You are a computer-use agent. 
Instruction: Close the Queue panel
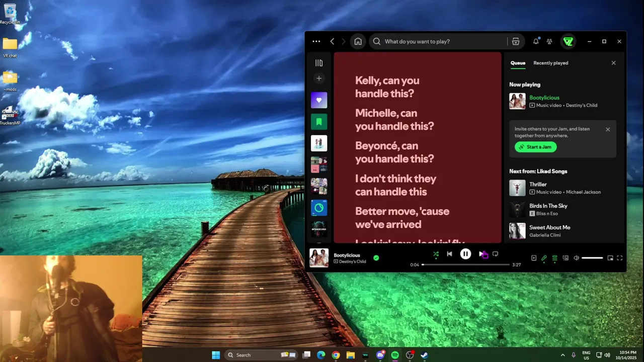pos(613,63)
